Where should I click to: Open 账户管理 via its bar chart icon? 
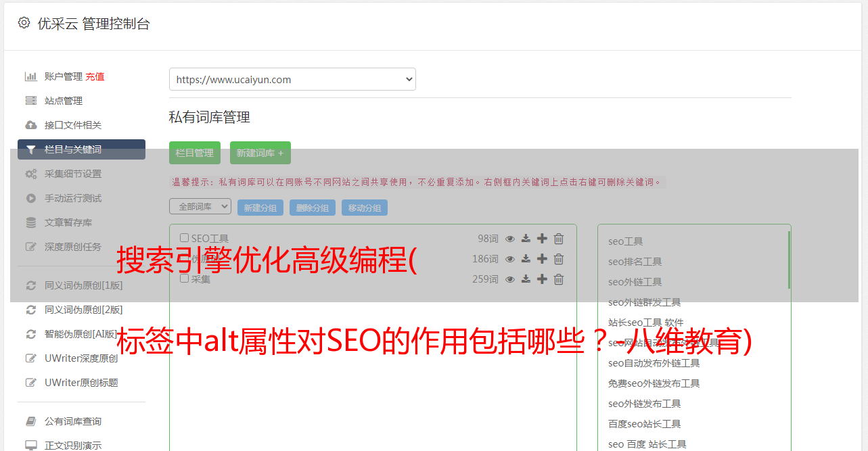[x=31, y=76]
